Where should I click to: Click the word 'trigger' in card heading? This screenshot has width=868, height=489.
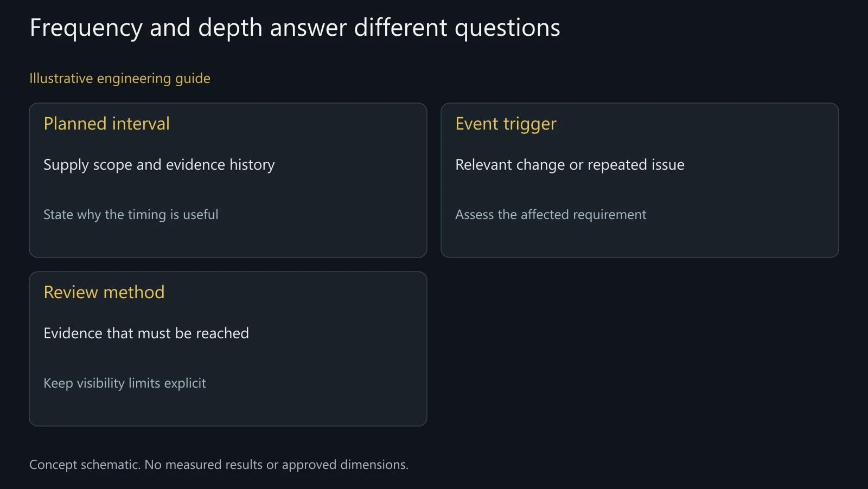click(529, 125)
